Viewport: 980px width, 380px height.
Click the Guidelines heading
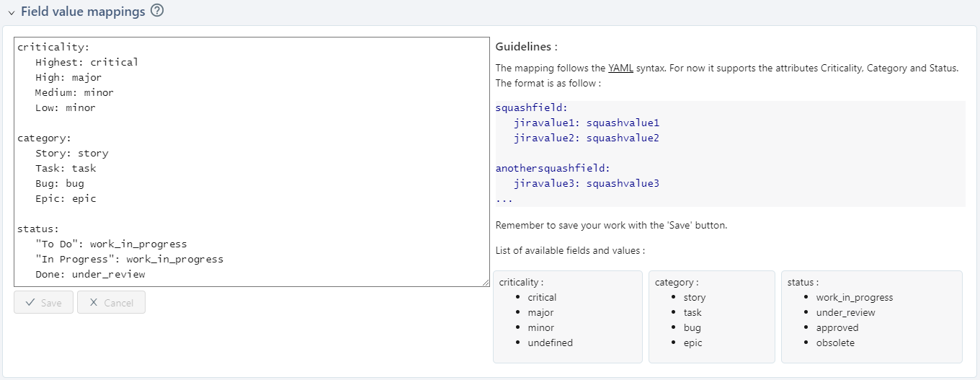[x=527, y=47]
